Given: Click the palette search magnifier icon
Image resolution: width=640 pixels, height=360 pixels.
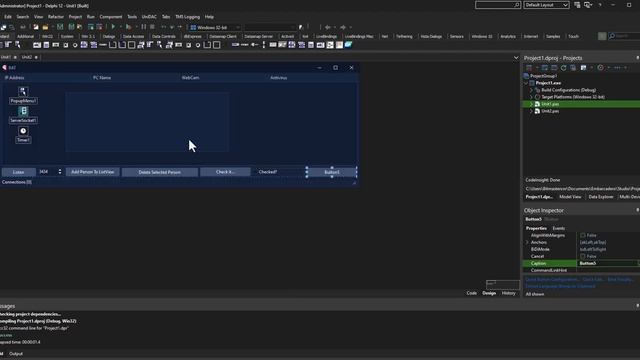Looking at the screenshot, I should point(612,36).
